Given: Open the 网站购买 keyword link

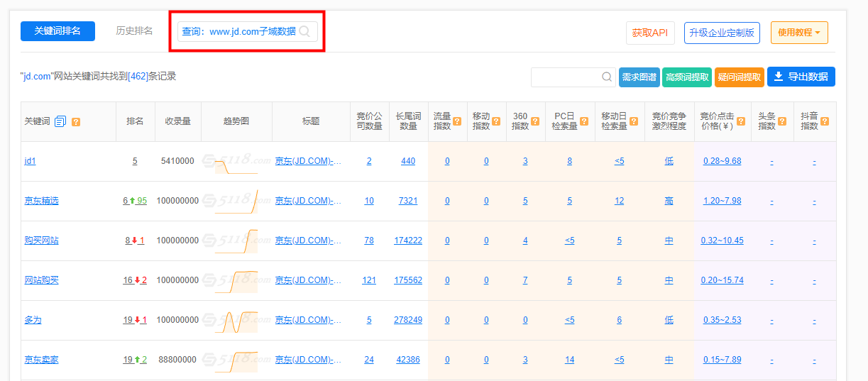Looking at the screenshot, I should (x=41, y=280).
